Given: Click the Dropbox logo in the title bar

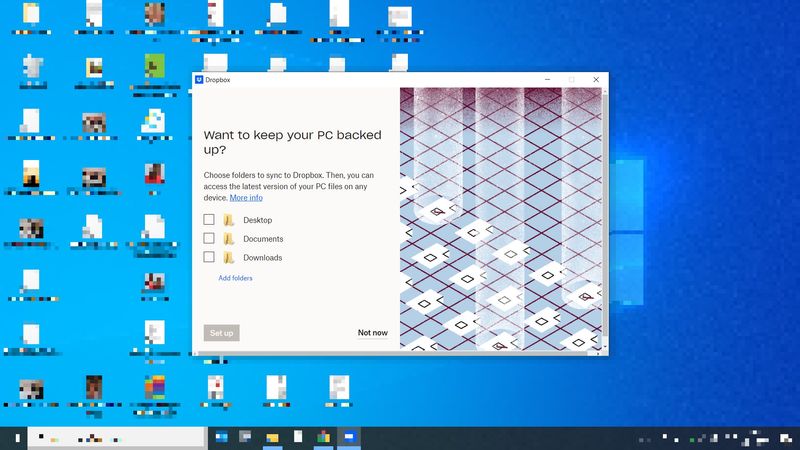Looking at the screenshot, I should (199, 80).
